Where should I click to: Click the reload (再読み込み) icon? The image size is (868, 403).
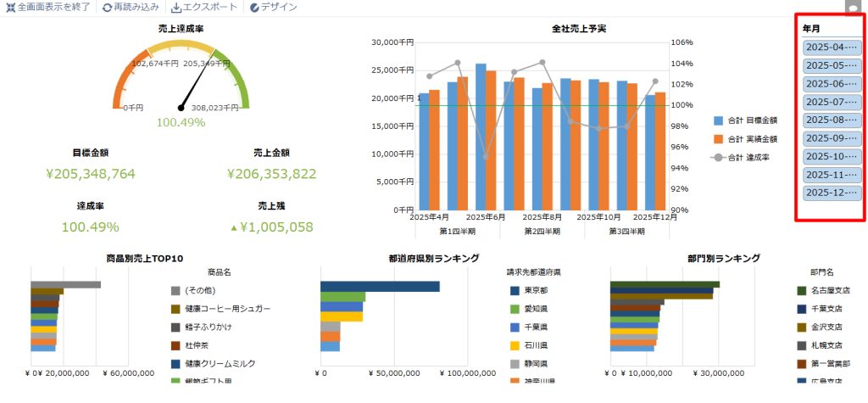[107, 8]
